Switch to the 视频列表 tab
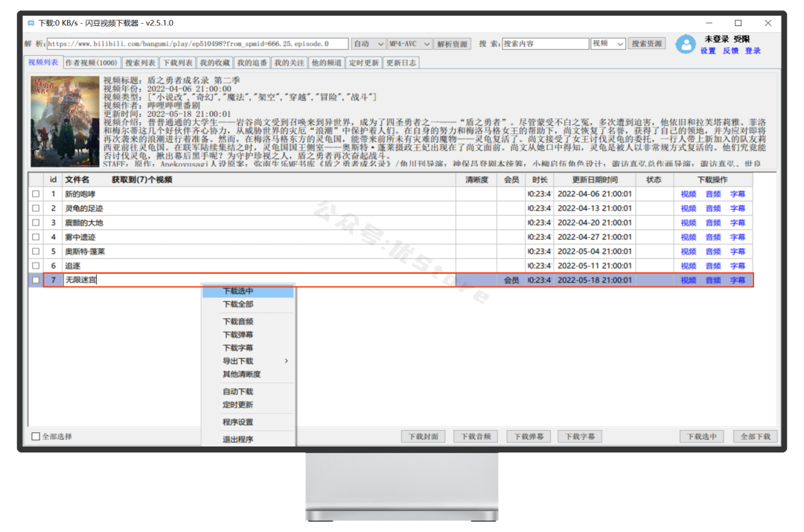This screenshot has width=804, height=532. click(43, 63)
